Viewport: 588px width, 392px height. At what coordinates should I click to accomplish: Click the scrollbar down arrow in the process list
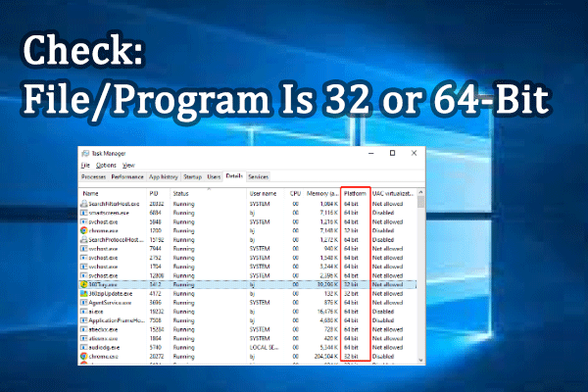pyautogui.click(x=420, y=360)
